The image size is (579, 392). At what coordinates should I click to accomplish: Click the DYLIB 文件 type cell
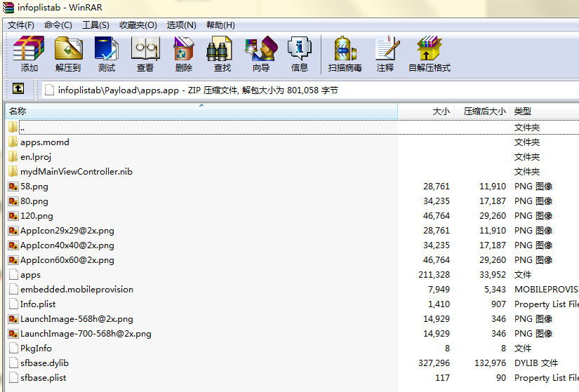536,363
